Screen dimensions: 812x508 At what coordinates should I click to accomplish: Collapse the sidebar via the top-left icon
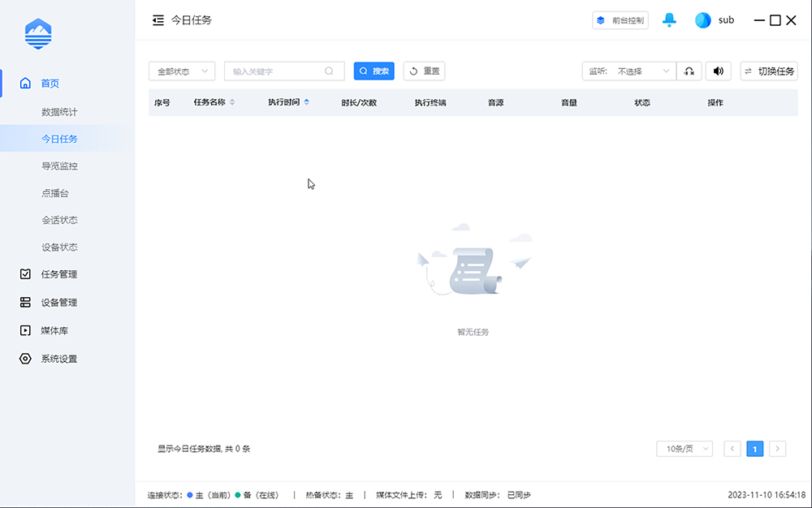point(158,19)
